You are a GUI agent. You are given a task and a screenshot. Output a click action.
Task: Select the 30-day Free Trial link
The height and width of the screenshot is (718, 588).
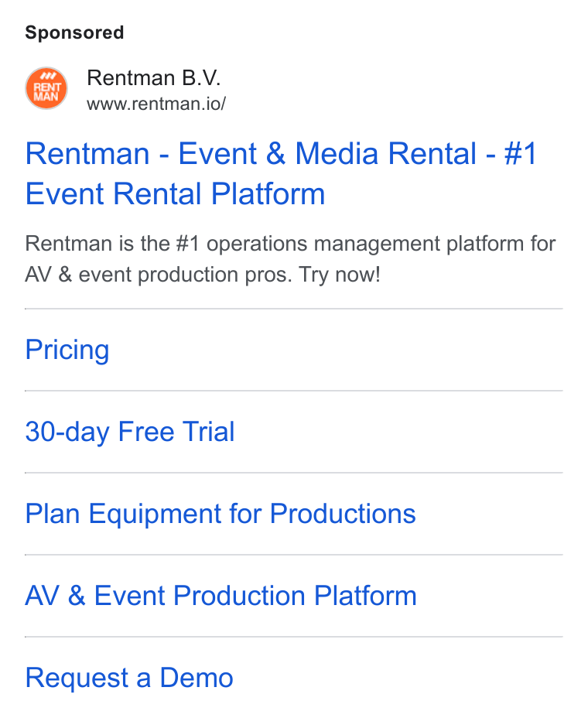(x=130, y=432)
